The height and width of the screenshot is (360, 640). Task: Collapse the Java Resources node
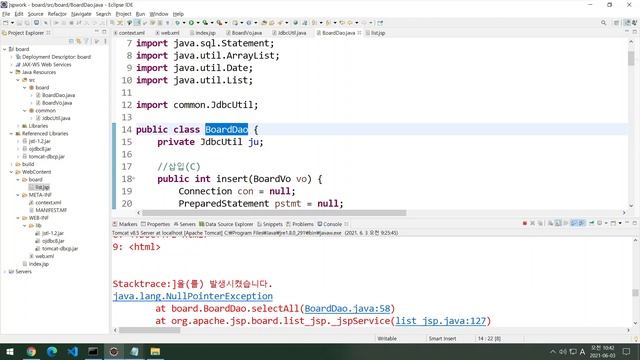(x=11, y=72)
